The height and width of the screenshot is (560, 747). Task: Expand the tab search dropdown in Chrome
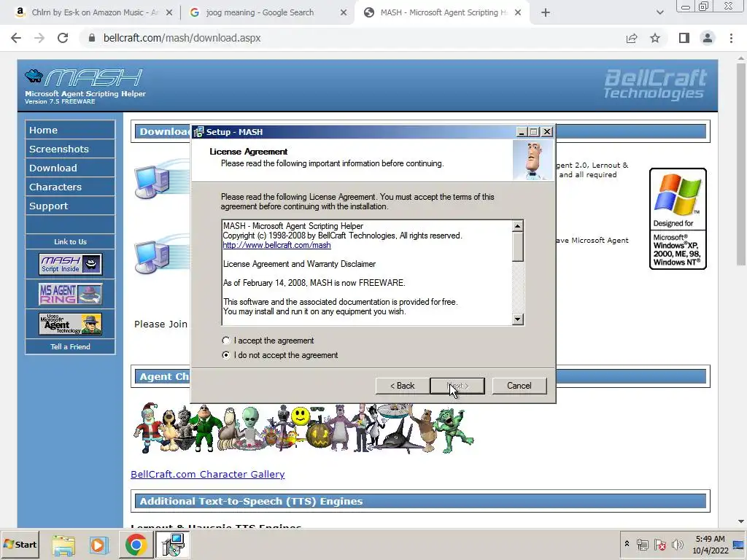(x=659, y=13)
